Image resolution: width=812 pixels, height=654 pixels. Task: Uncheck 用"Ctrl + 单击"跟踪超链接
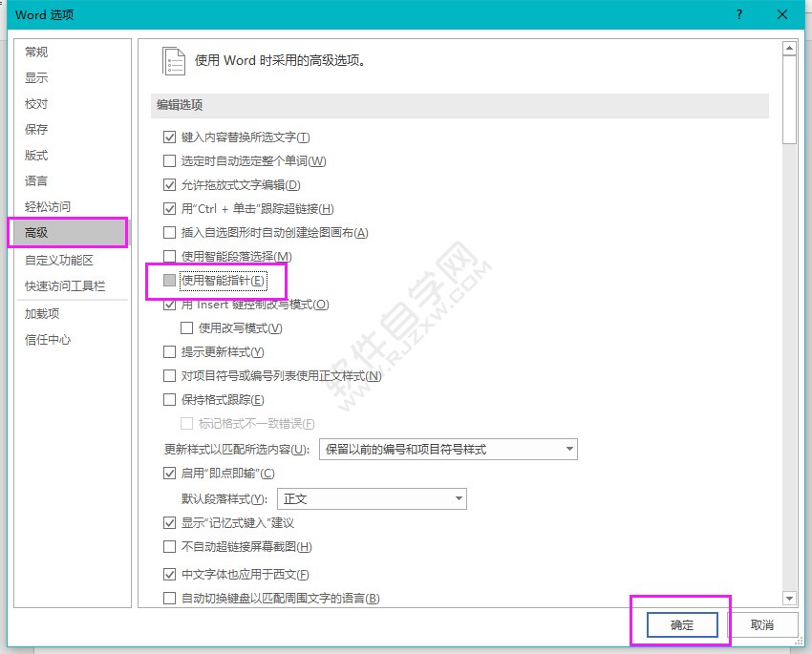[169, 208]
